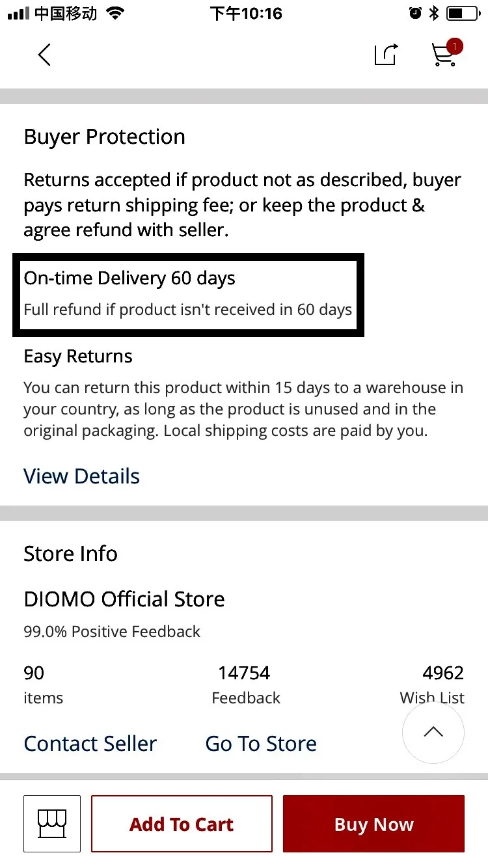Tap the 14754 Feedback count
488x868 pixels.
pyautogui.click(x=245, y=685)
